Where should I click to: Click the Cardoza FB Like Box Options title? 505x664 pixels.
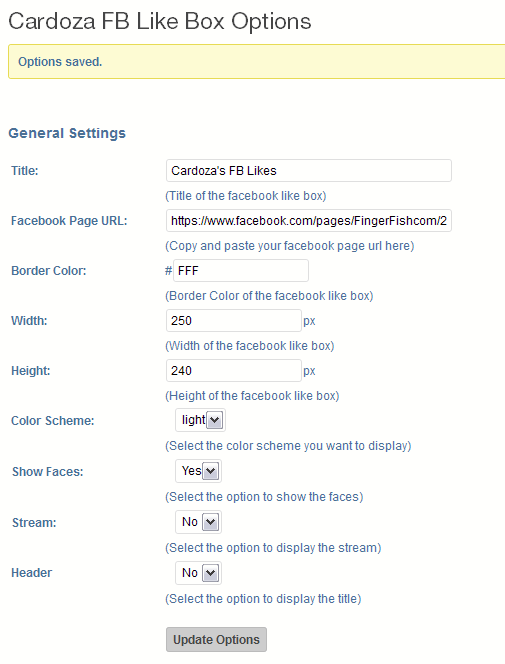pyautogui.click(x=160, y=21)
